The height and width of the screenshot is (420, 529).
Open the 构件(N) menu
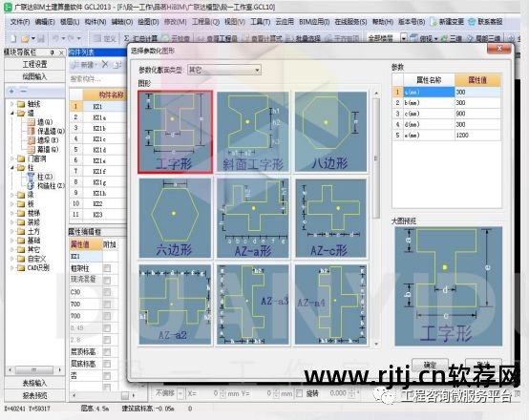pyautogui.click(x=95, y=22)
